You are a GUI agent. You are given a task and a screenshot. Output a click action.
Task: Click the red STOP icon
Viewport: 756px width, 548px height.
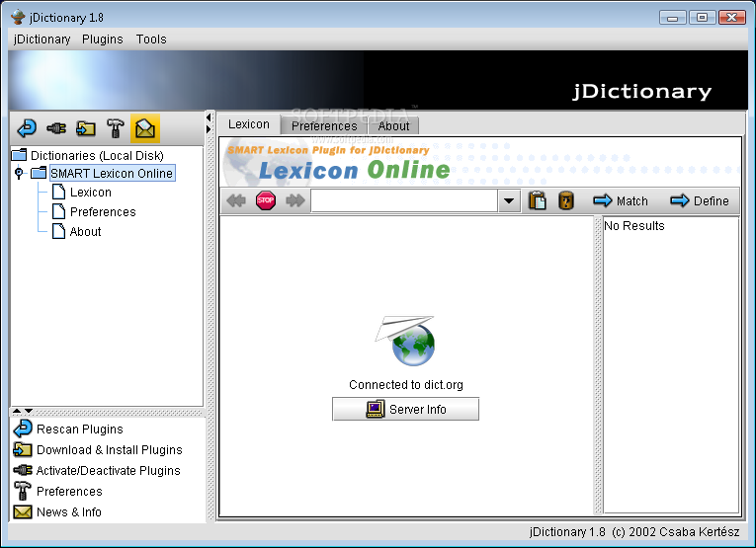tap(266, 200)
